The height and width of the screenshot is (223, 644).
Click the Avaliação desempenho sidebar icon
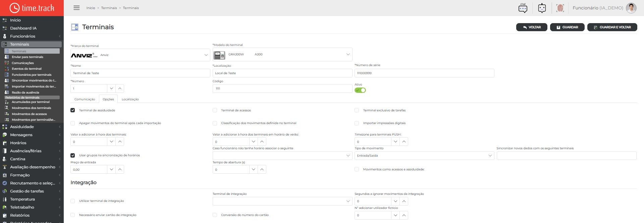5,167
